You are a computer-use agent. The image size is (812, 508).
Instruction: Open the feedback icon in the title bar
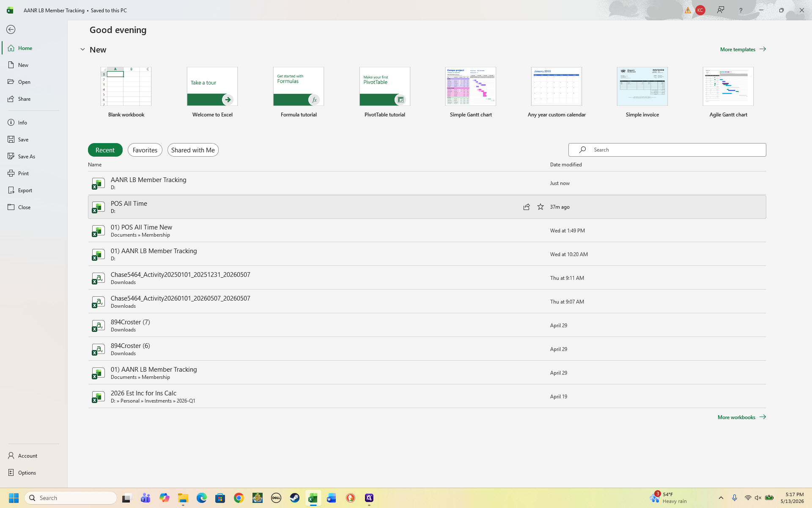coord(721,10)
